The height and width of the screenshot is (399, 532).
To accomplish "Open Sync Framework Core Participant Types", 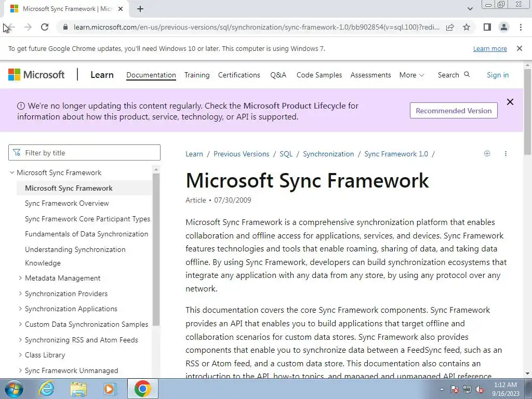I will tap(87, 219).
